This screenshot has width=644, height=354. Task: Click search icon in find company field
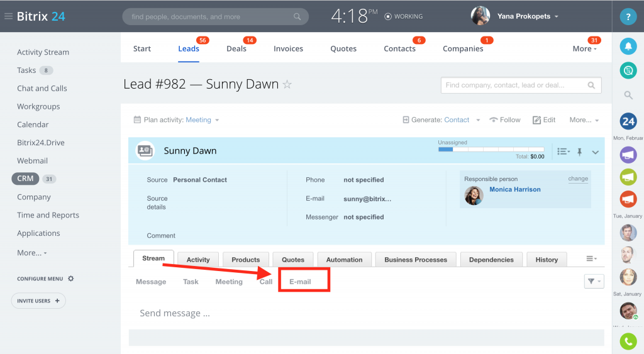tap(591, 86)
